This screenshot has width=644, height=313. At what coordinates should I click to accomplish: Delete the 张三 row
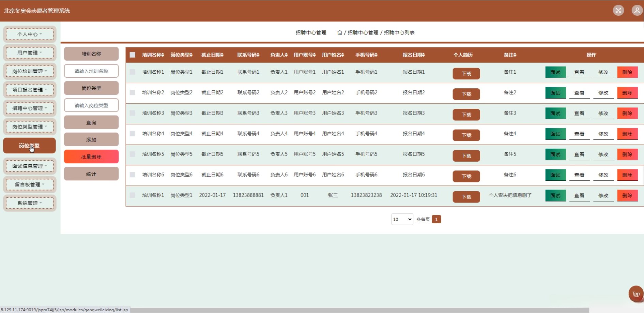click(627, 196)
